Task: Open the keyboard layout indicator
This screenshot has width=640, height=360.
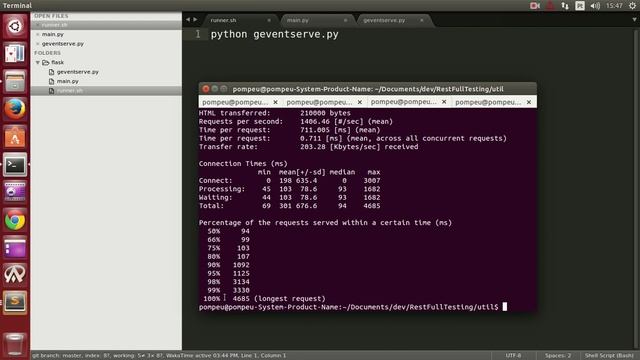Action: coord(580,5)
